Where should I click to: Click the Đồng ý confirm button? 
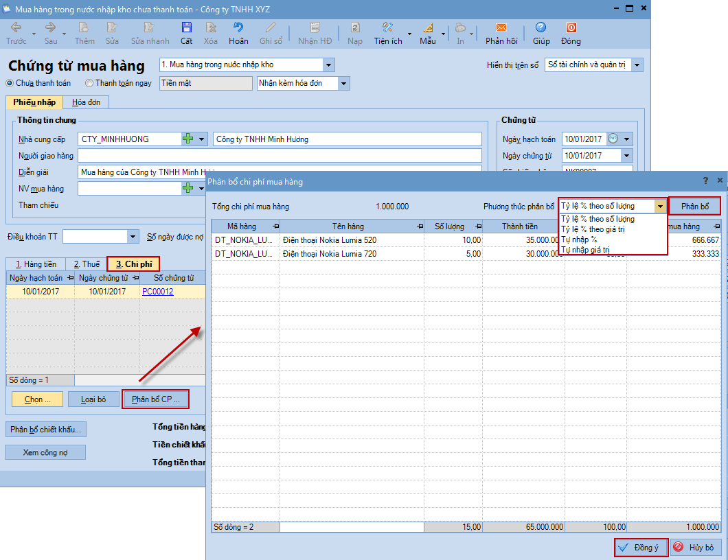(640, 548)
